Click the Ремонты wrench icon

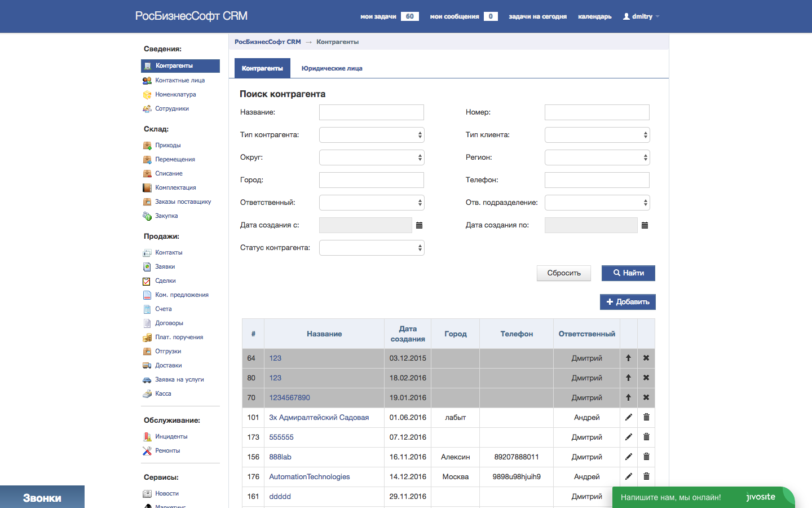(x=147, y=450)
